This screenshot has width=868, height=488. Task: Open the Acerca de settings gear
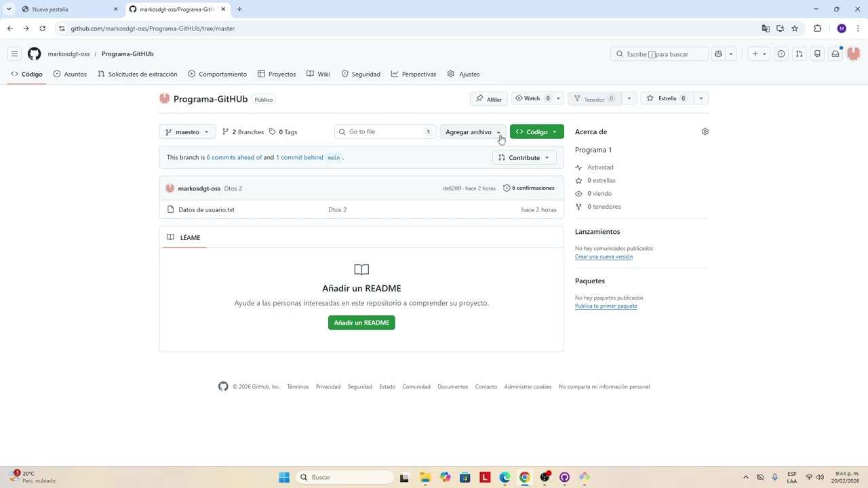click(x=705, y=131)
